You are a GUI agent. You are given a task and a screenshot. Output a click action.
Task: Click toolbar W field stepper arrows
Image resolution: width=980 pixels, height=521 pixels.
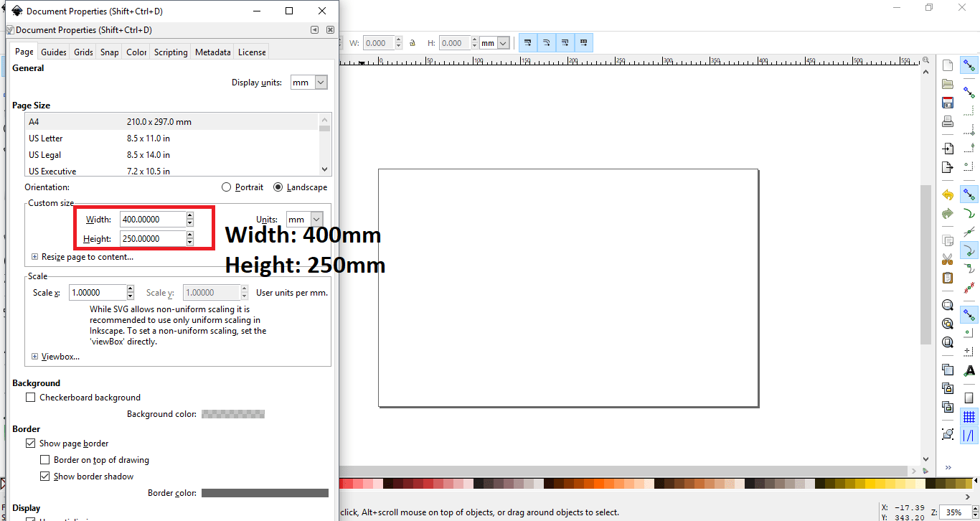click(399, 43)
